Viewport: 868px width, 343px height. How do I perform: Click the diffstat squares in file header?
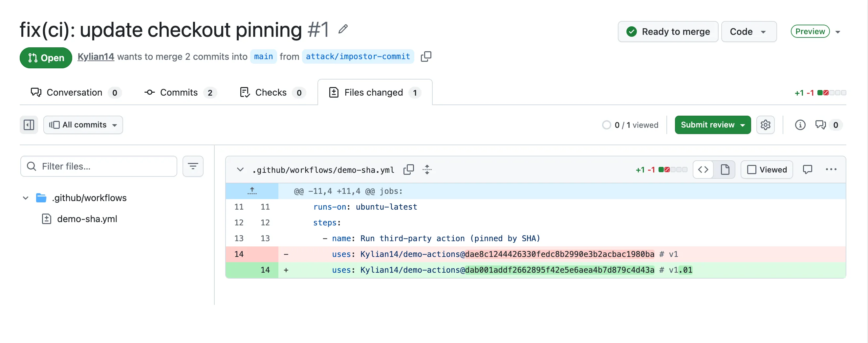pyautogui.click(x=673, y=170)
